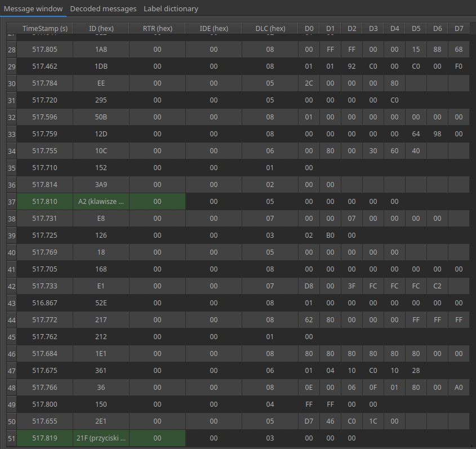Viewport: 476px width, 449px height.
Task: Select D4 value C0 in row 31
Action: click(x=394, y=100)
